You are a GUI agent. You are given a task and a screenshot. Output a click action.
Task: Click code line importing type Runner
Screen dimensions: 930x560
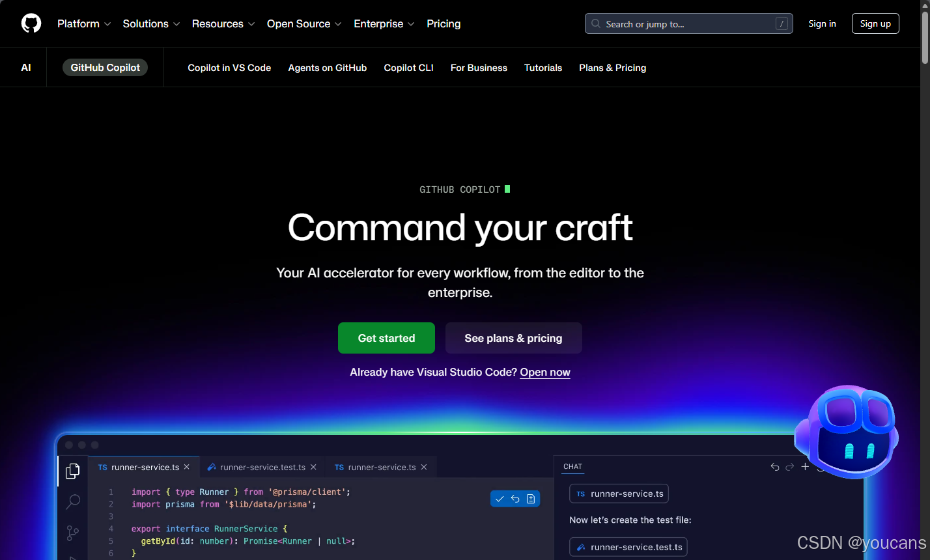(x=241, y=492)
